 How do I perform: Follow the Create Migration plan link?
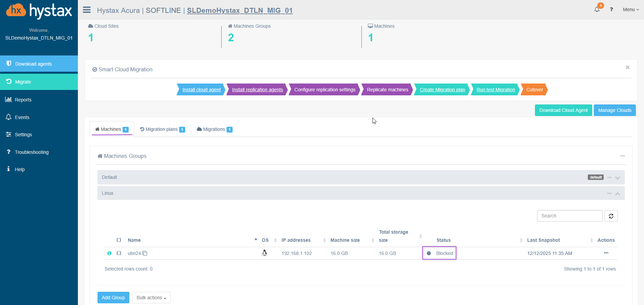[442, 90]
